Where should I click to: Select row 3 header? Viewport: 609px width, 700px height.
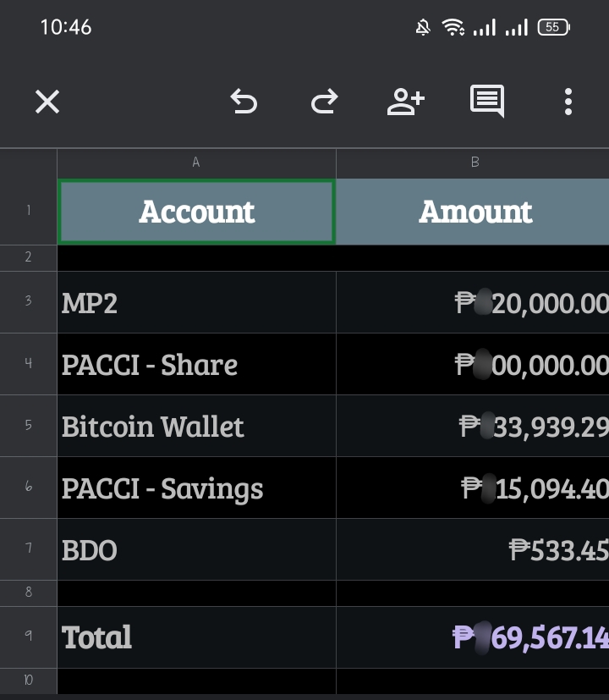click(29, 302)
